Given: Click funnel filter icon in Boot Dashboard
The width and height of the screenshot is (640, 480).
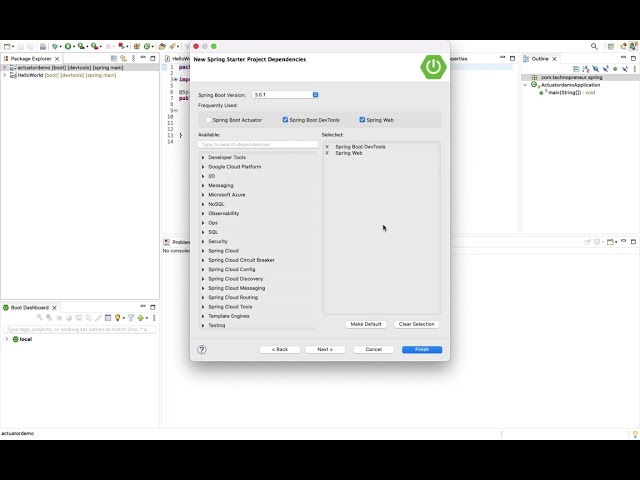Looking at the screenshot, I should 131,318.
